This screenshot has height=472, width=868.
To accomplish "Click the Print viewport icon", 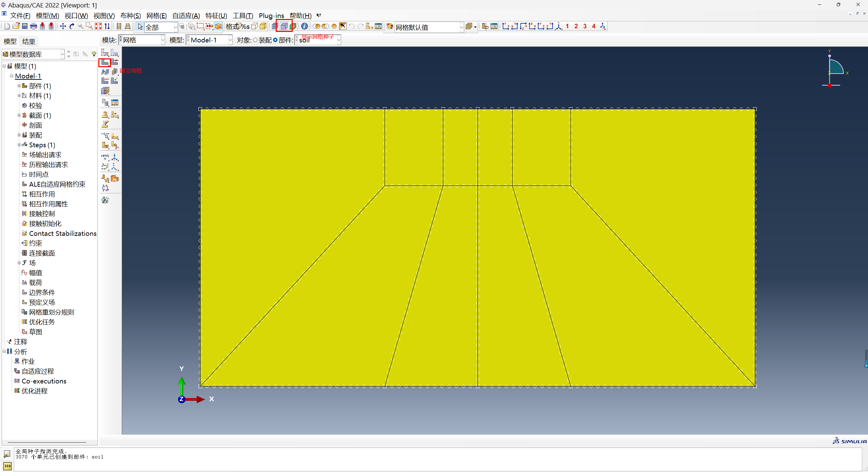I will click(34, 26).
